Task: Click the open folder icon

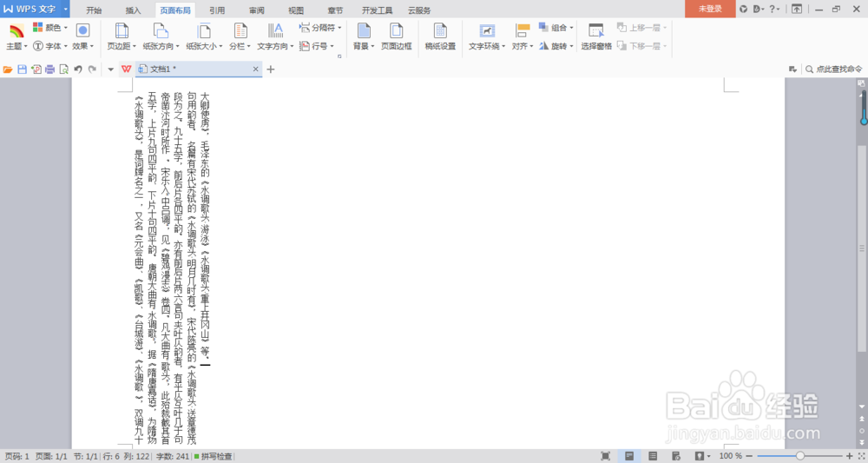Action: (x=8, y=69)
